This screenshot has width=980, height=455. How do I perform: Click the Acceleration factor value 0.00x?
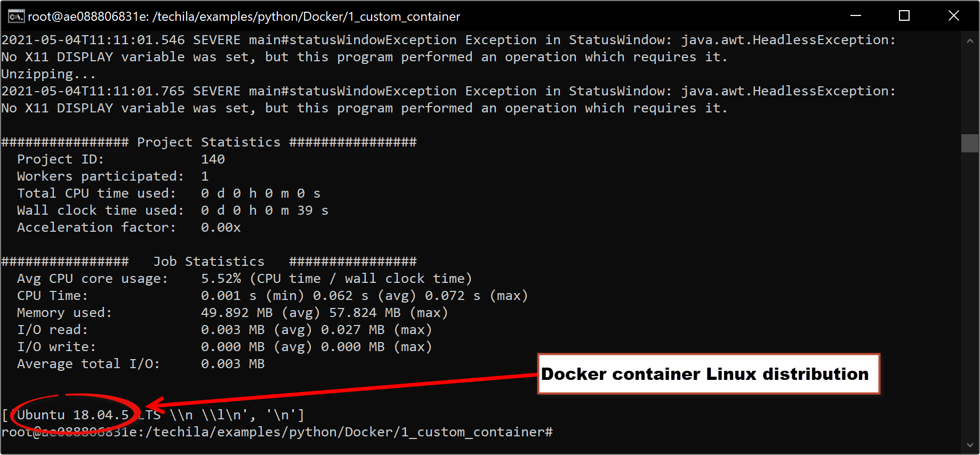coord(221,228)
